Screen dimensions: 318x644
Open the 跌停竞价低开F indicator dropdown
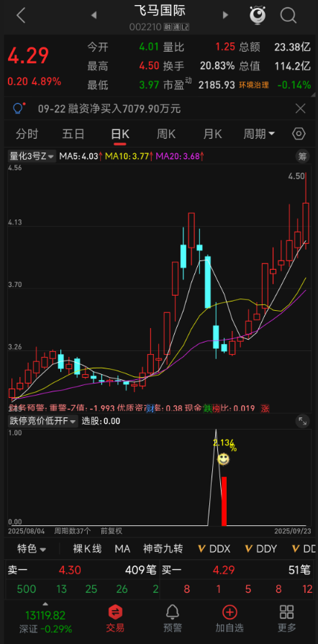(43, 420)
